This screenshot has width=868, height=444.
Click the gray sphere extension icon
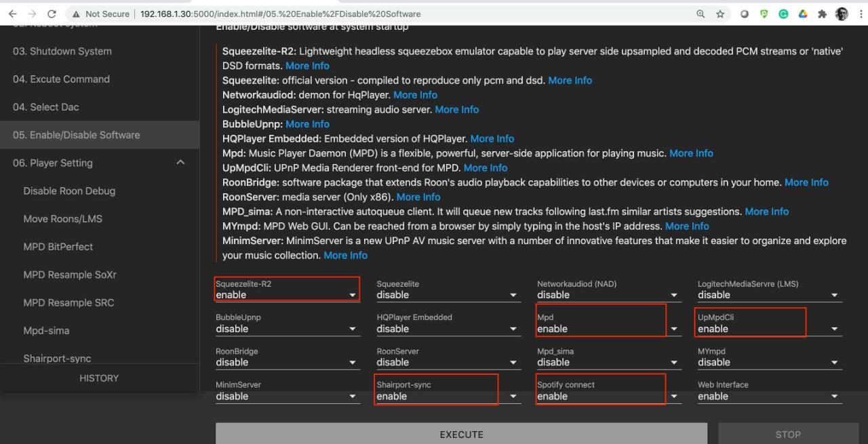point(745,14)
